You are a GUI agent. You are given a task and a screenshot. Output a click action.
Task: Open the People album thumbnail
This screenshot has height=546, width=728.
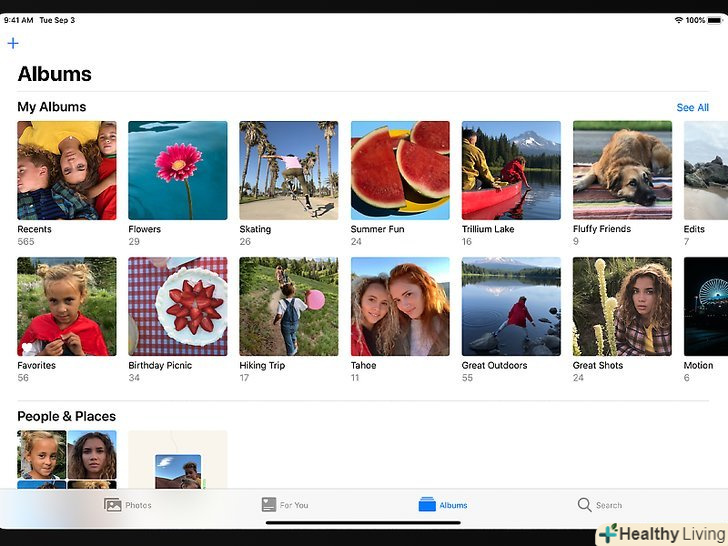coord(67,460)
